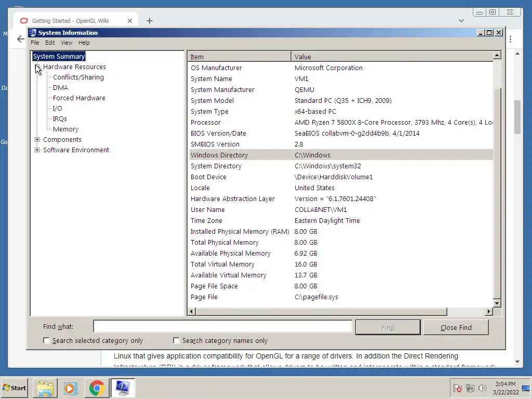Expand the Components tree node
Viewport: 532px width, 399px height.
click(37, 139)
